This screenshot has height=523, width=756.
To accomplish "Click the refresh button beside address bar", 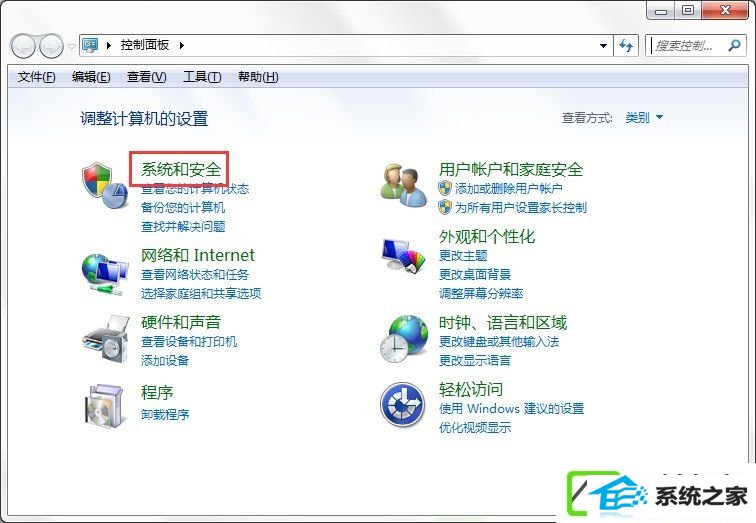I will pos(626,46).
